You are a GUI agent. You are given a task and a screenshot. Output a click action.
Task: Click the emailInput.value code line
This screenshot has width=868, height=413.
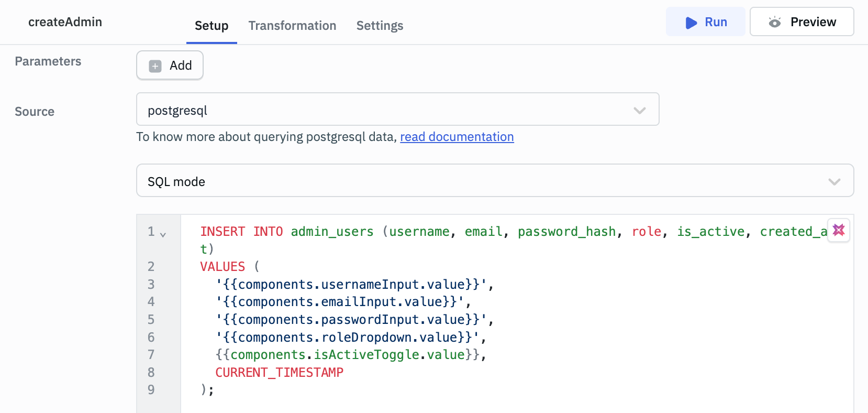point(342,302)
